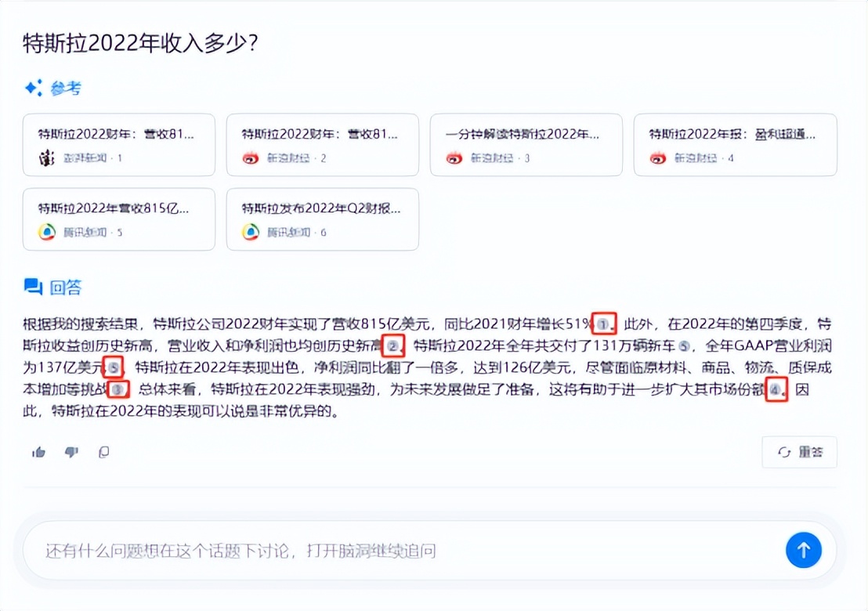Open reference card 特斯拉2022年报：盈利超通

tap(735, 144)
